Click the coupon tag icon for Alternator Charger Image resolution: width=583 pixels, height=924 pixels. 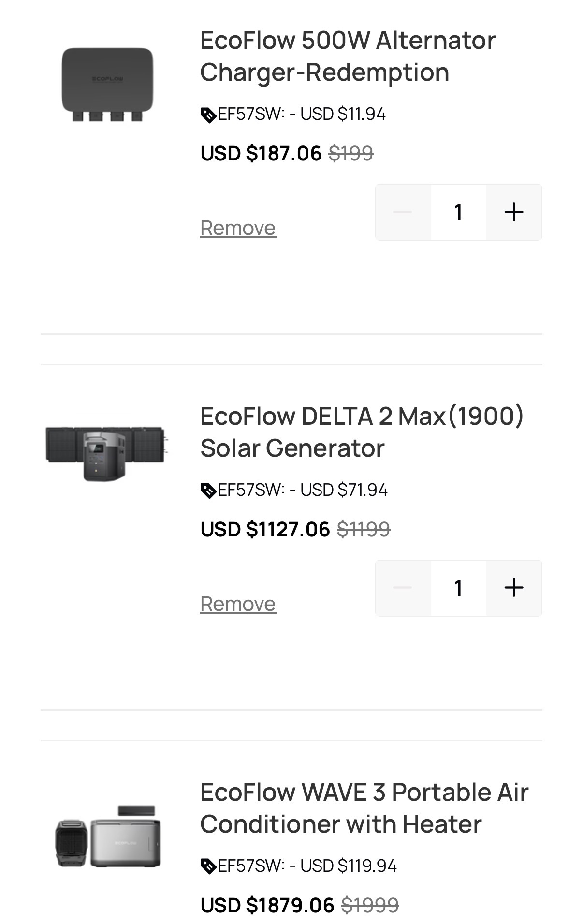pos(208,115)
